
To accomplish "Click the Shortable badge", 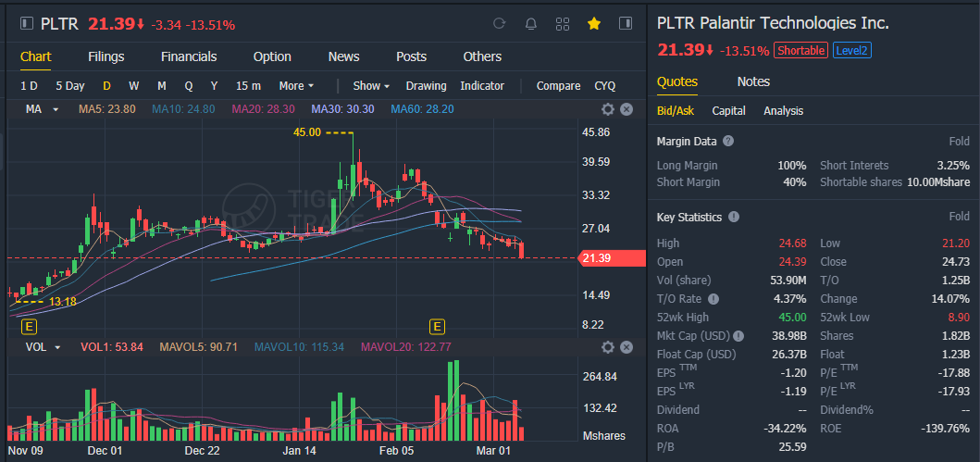I will (x=800, y=51).
